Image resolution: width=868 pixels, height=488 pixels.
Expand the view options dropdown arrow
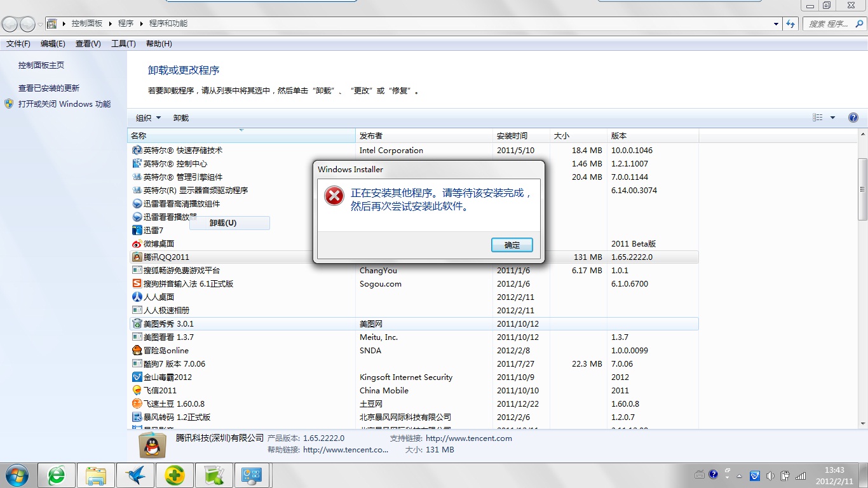pos(833,118)
